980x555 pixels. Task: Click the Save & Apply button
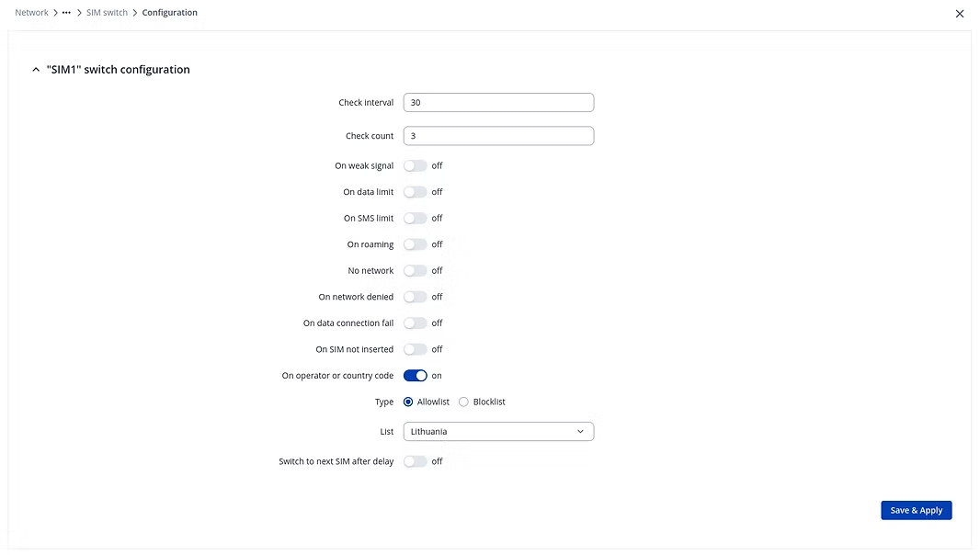click(916, 511)
